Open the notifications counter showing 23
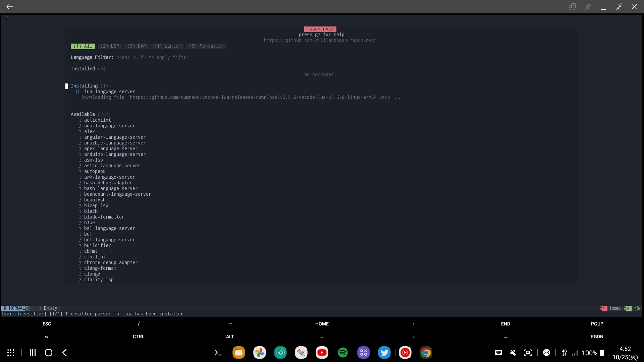Screen dimensions: 644x362 (x=546, y=353)
